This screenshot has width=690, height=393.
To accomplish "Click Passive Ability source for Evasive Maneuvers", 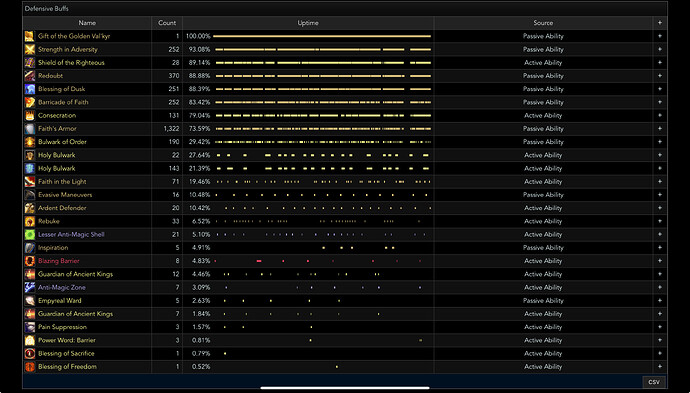I will coord(543,195).
